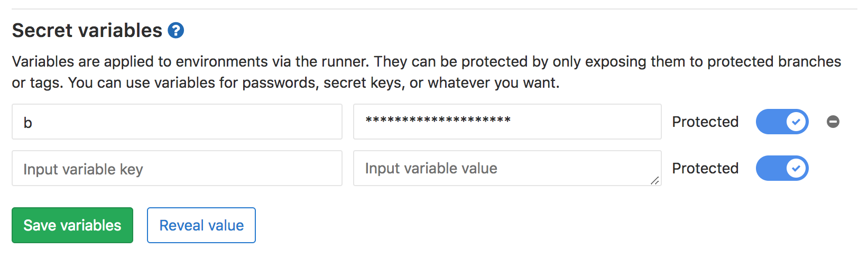Click the checkmark knob on the empty row's toggle
Image resolution: width=868 pixels, height=258 pixels.
click(x=796, y=169)
